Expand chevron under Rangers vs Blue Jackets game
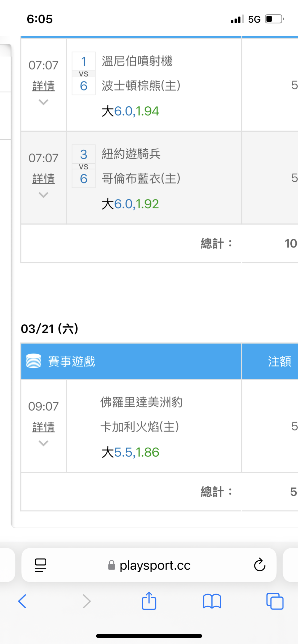The width and height of the screenshot is (298, 644). 43,195
